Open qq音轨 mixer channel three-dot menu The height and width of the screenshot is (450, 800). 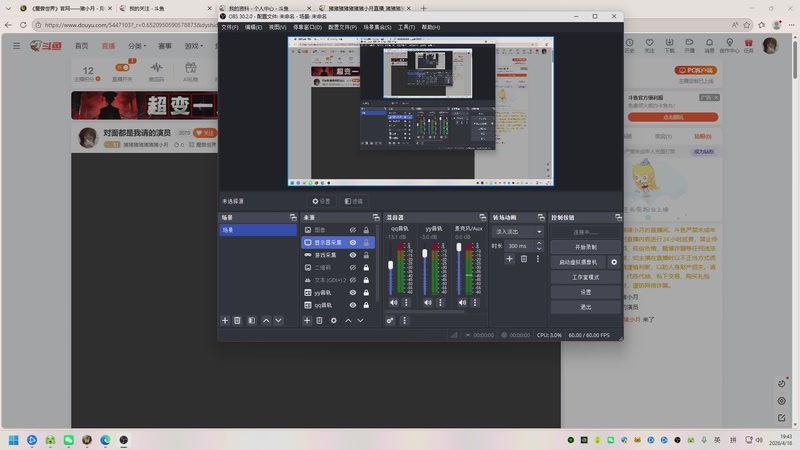click(x=406, y=303)
